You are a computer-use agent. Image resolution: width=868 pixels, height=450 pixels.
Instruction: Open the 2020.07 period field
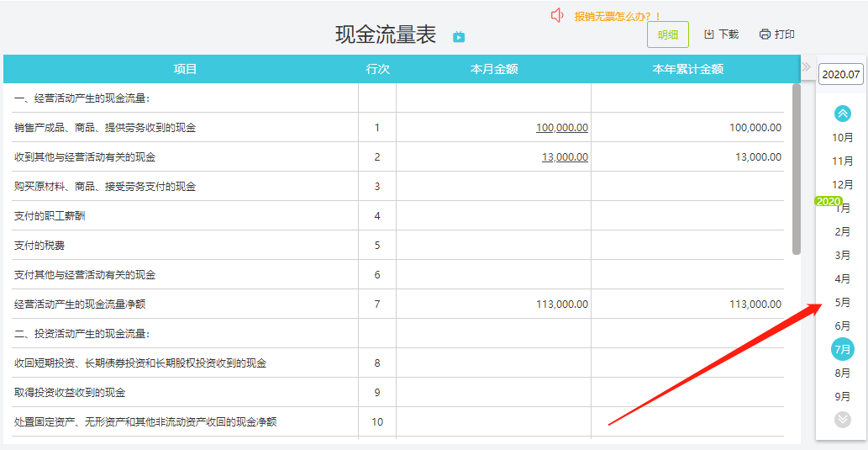click(841, 74)
